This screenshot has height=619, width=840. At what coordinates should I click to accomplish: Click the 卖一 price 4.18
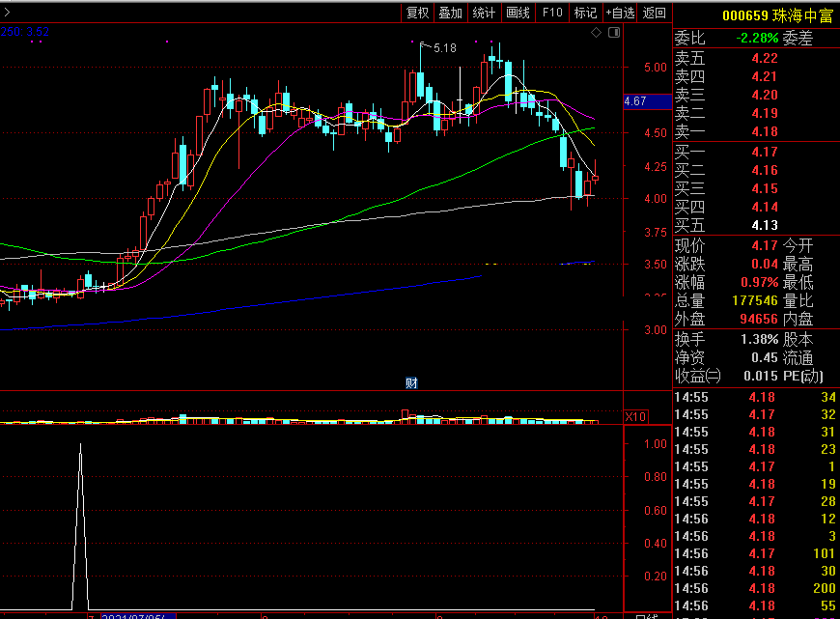(765, 131)
